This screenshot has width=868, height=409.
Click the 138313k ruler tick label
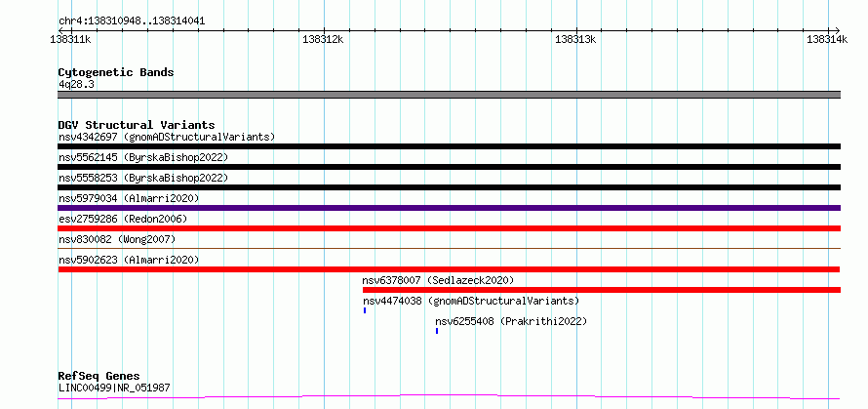pyautogui.click(x=575, y=39)
